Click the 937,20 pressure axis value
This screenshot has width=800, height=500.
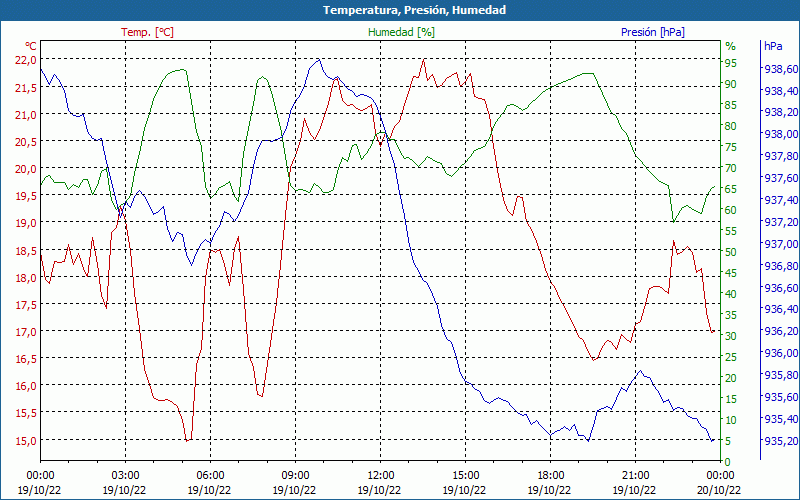pos(781,222)
